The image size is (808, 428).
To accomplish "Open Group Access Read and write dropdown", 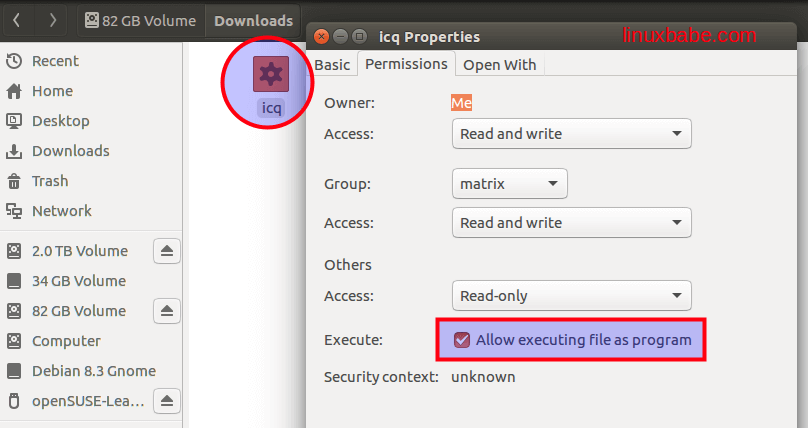I will [571, 223].
